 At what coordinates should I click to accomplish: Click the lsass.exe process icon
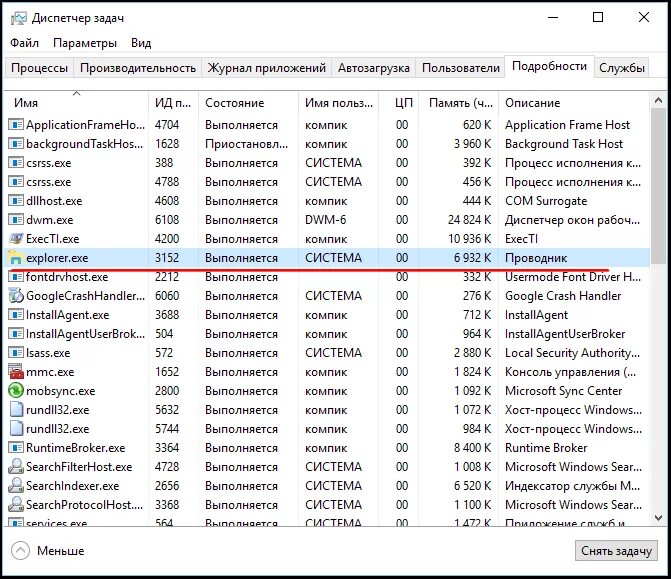pyautogui.click(x=16, y=353)
